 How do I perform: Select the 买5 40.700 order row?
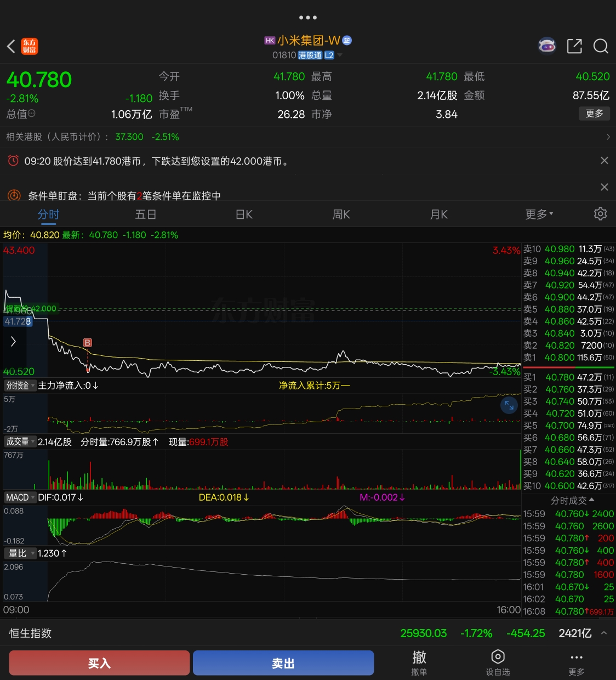pos(569,426)
